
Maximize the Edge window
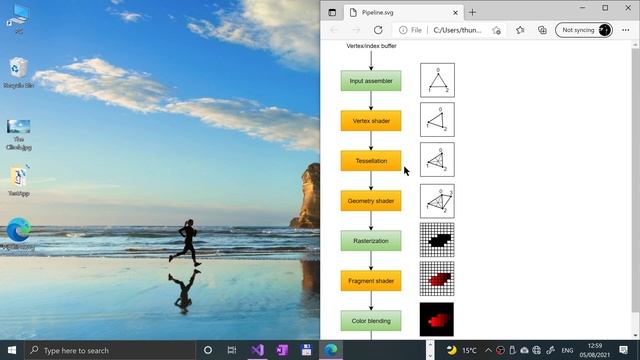point(605,8)
